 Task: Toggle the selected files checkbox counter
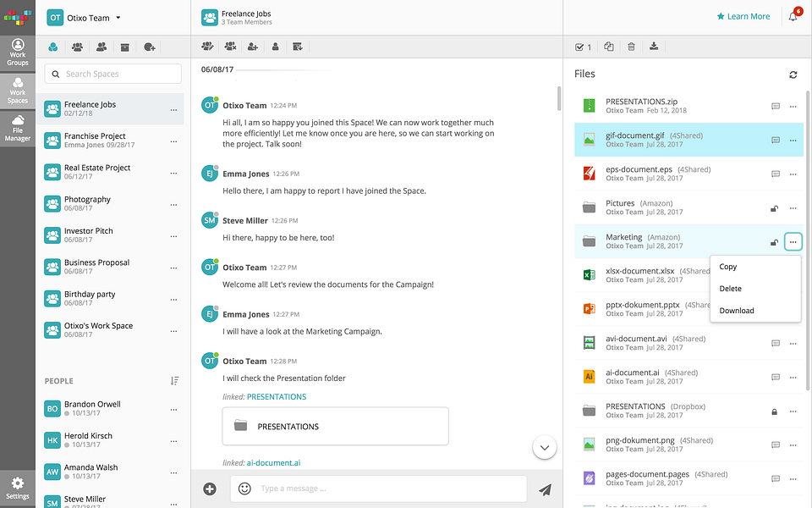pos(583,47)
